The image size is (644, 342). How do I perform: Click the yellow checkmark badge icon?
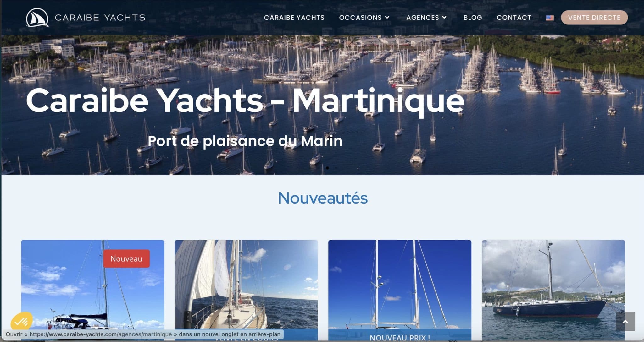click(x=22, y=321)
